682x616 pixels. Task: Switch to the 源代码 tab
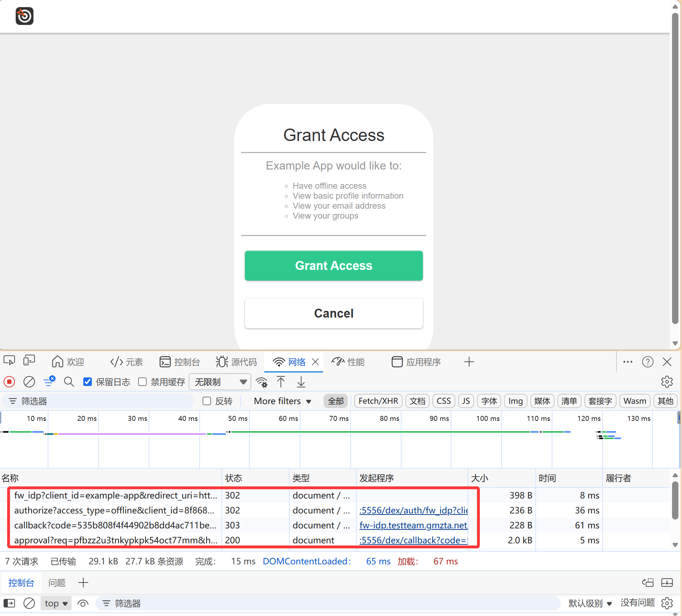pyautogui.click(x=237, y=362)
